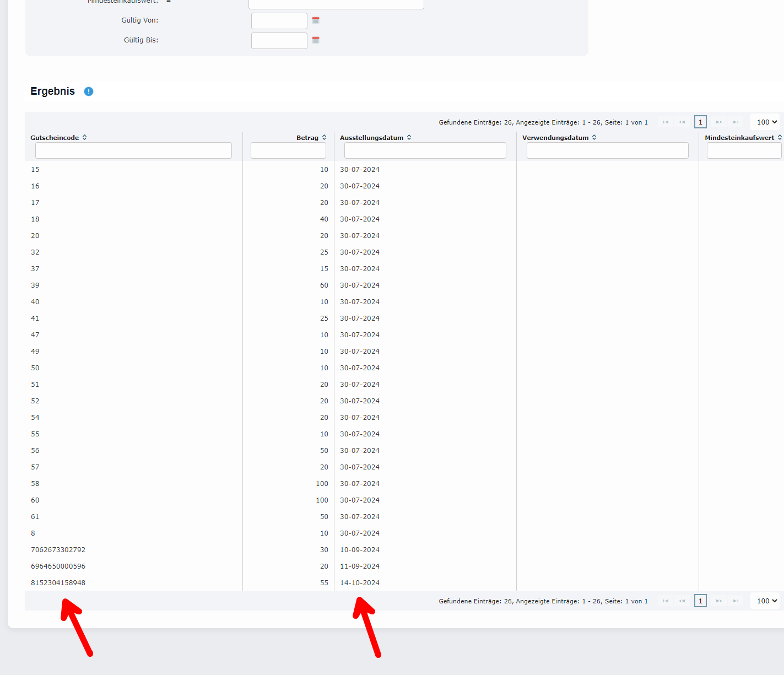Jump to the last page using top pager
784x675 pixels.
click(737, 122)
